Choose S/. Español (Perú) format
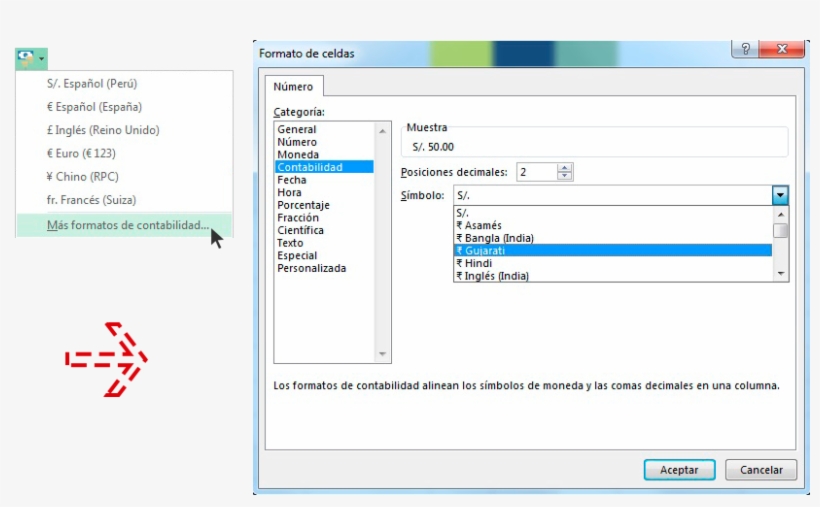The height and width of the screenshot is (507, 820). tap(92, 84)
